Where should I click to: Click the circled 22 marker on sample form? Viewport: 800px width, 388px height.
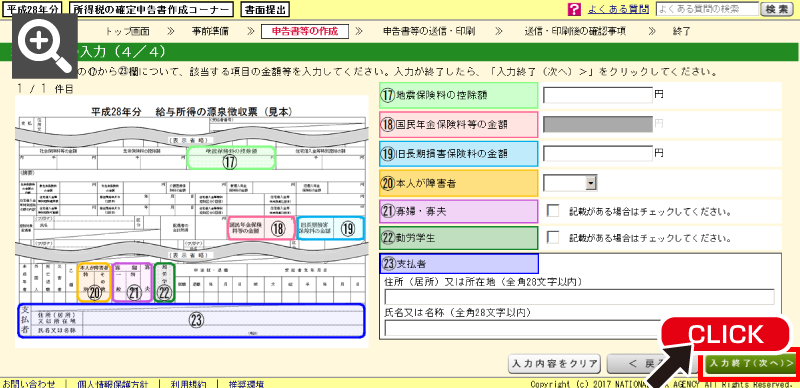(x=164, y=293)
